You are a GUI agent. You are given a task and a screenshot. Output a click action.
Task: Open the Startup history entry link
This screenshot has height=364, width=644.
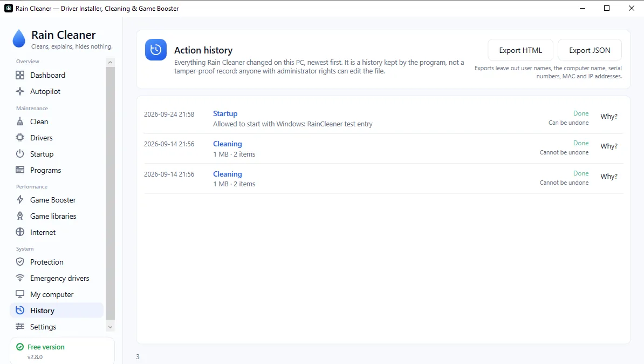[225, 113]
